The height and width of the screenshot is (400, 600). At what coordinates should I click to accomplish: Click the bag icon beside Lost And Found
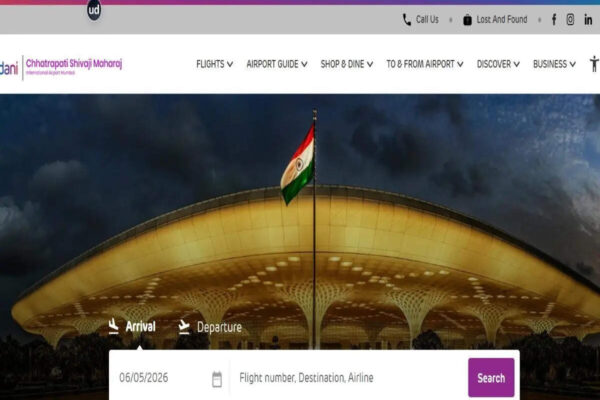pos(467,20)
